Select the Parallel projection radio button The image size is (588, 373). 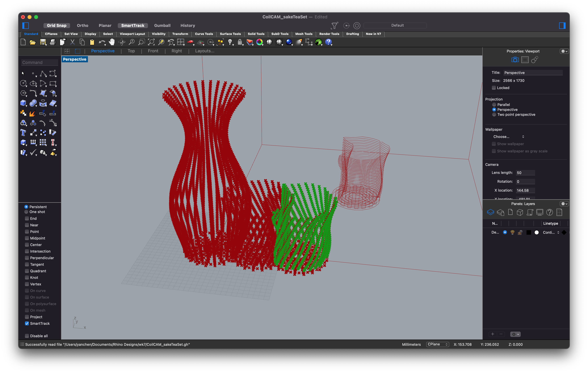(x=494, y=104)
